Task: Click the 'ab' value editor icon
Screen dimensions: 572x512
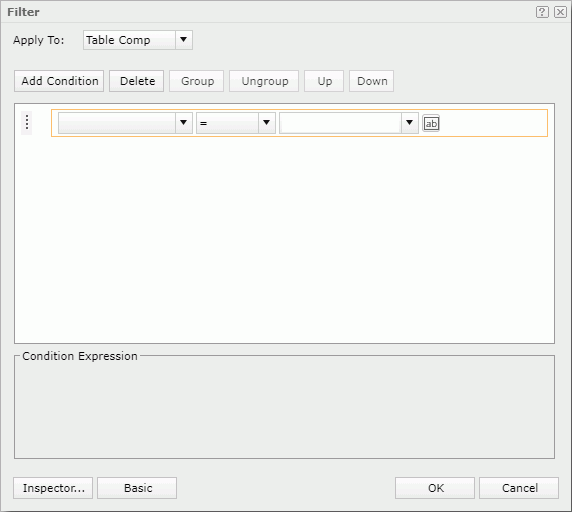Action: pos(431,123)
